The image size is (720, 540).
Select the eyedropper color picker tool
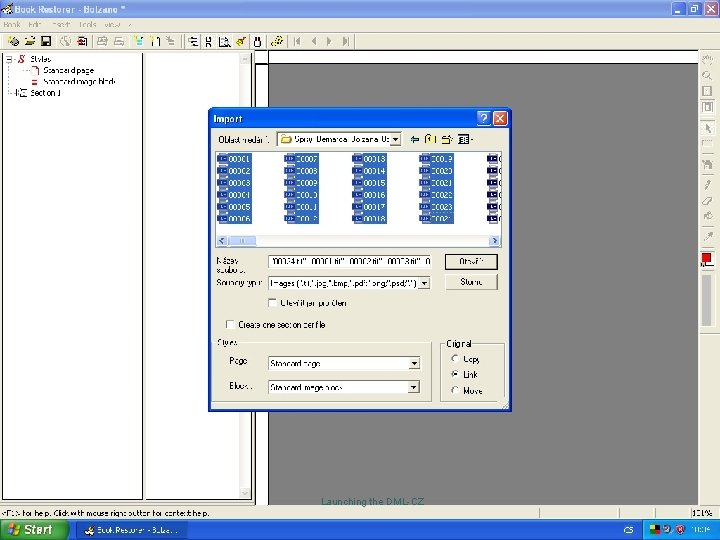pos(707,236)
